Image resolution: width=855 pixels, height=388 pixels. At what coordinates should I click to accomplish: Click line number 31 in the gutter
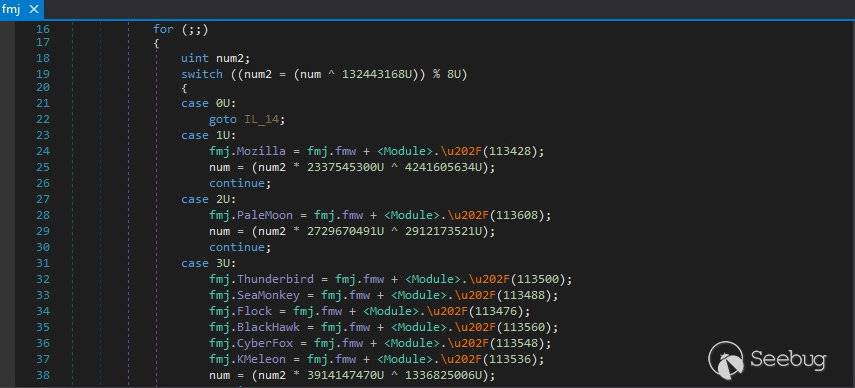pyautogui.click(x=43, y=263)
